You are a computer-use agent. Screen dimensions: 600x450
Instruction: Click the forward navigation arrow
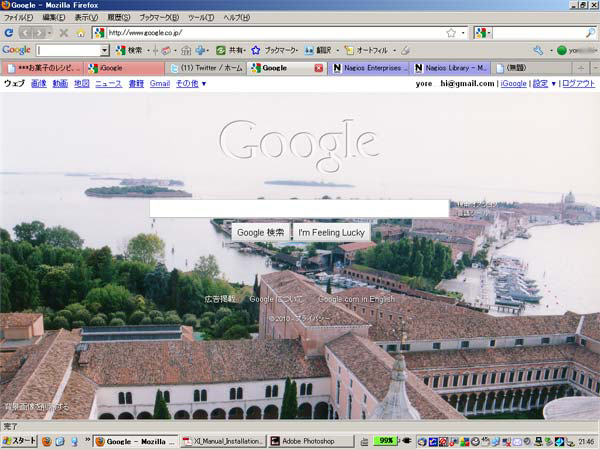(39, 33)
